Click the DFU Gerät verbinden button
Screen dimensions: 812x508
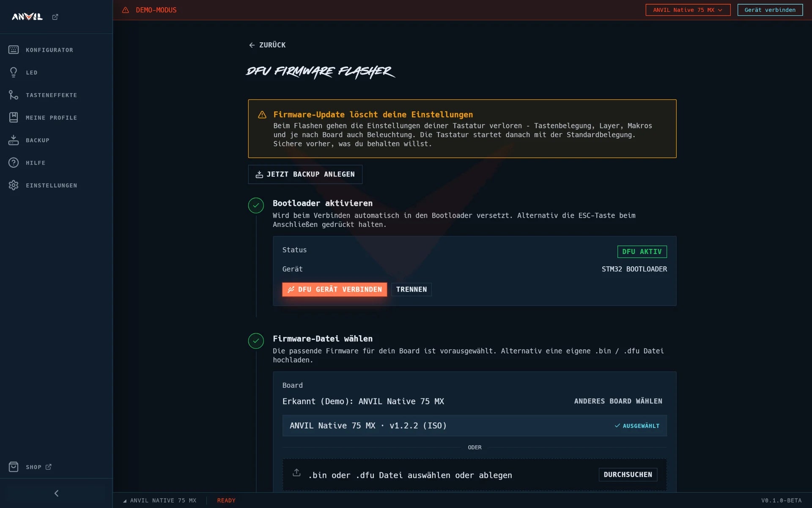pos(335,290)
